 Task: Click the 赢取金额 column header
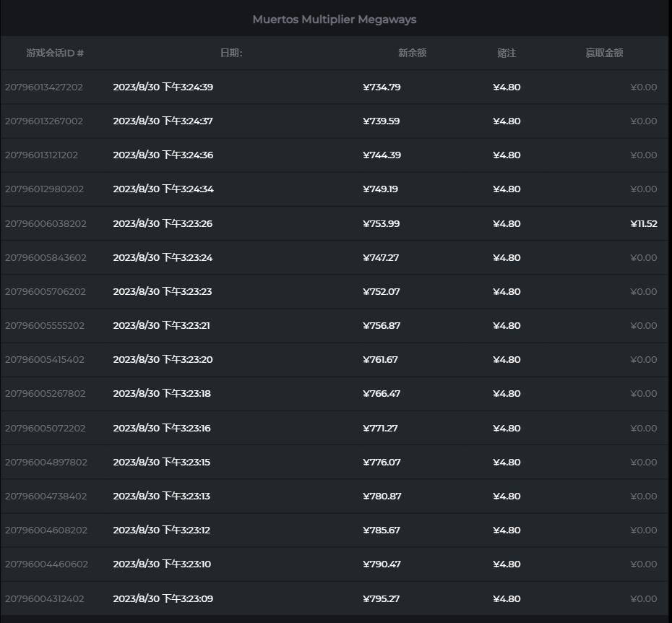pos(604,53)
